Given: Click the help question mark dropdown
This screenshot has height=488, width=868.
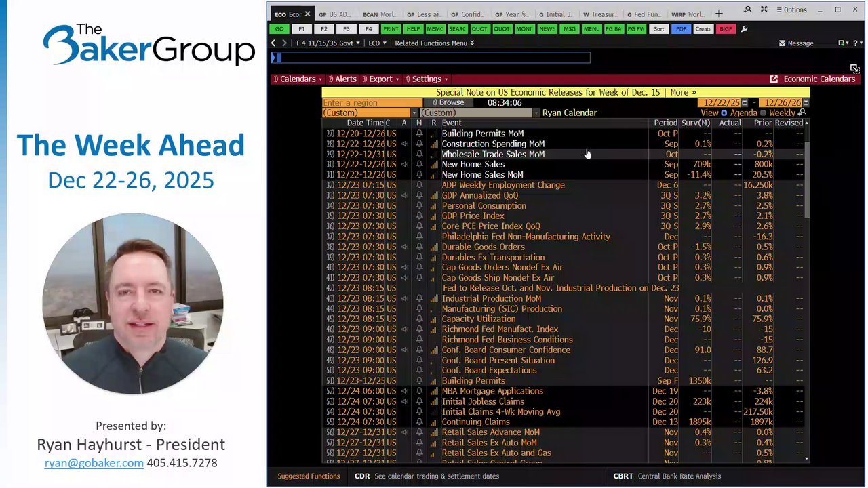Looking at the screenshot, I should pyautogui.click(x=857, y=43).
